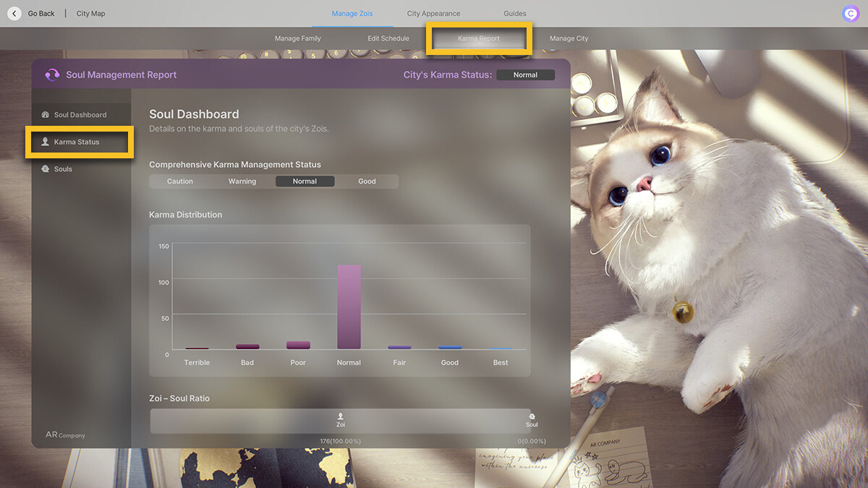Open the Guides tab
The height and width of the screenshot is (488, 868).
pyautogui.click(x=515, y=14)
